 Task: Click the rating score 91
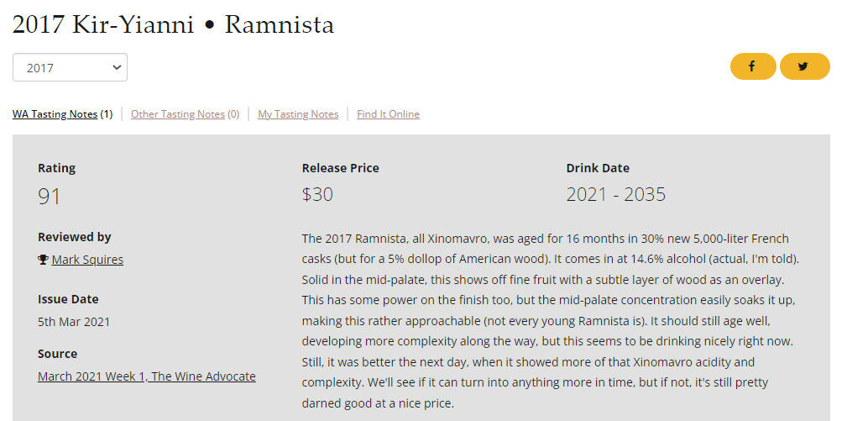pos(50,196)
